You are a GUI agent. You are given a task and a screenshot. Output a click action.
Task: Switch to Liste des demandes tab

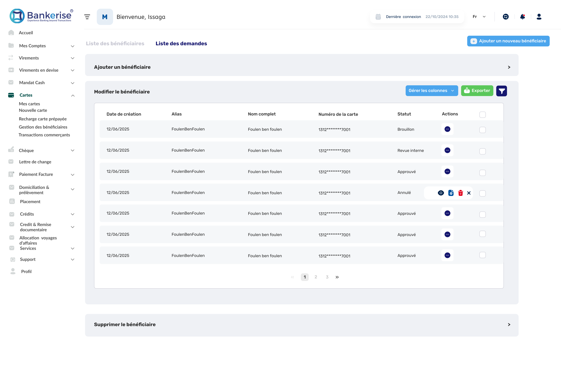click(181, 43)
